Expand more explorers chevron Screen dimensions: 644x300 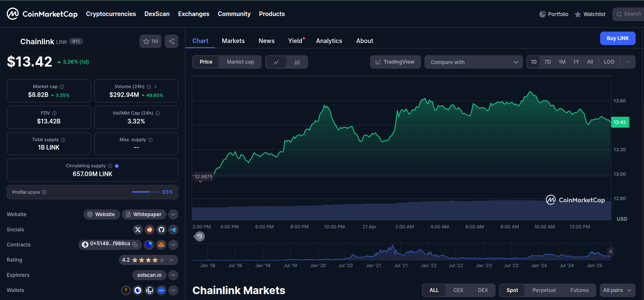173,275
